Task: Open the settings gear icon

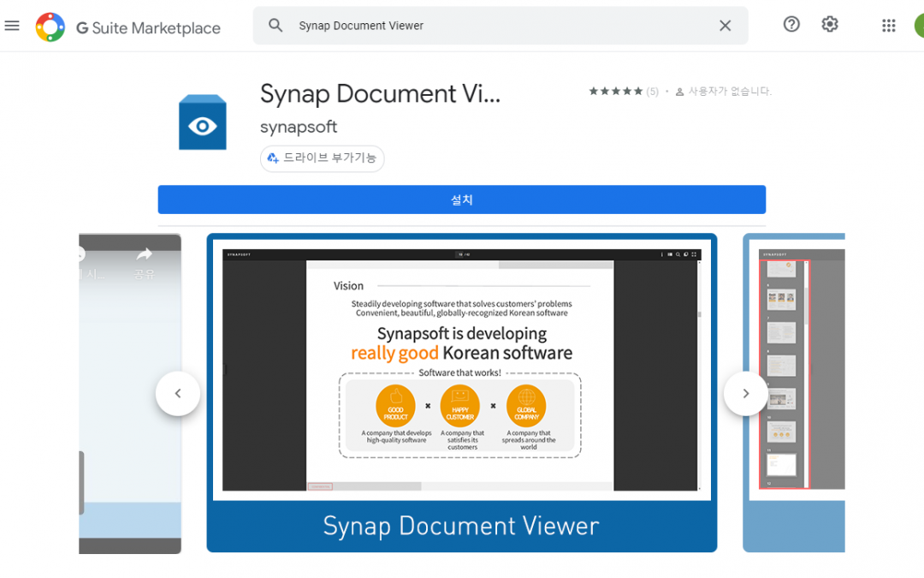Action: pos(830,24)
